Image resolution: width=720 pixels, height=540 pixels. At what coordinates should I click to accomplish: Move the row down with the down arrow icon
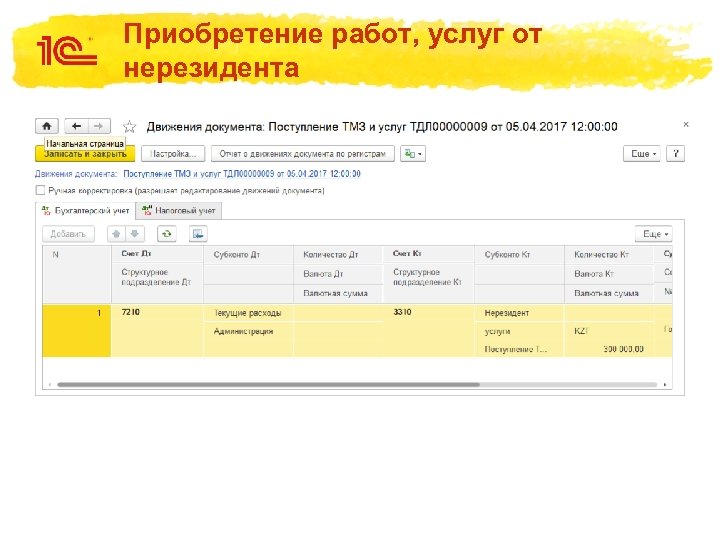(135, 234)
